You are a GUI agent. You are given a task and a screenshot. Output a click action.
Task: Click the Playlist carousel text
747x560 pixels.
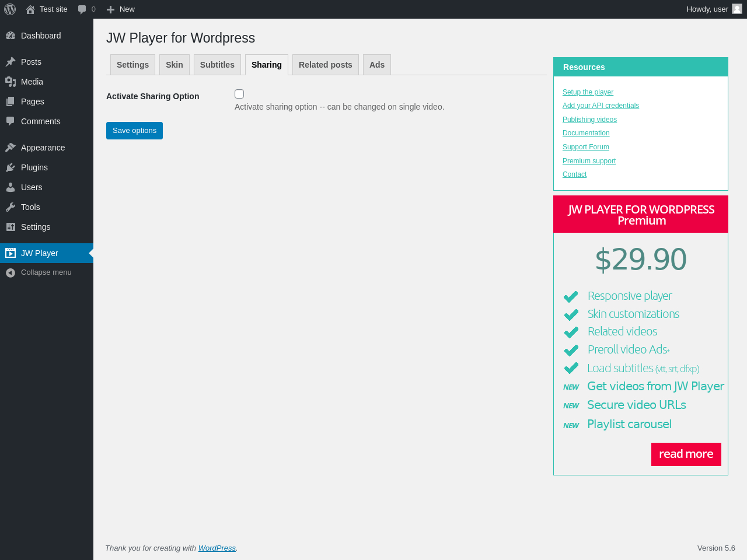629,424
